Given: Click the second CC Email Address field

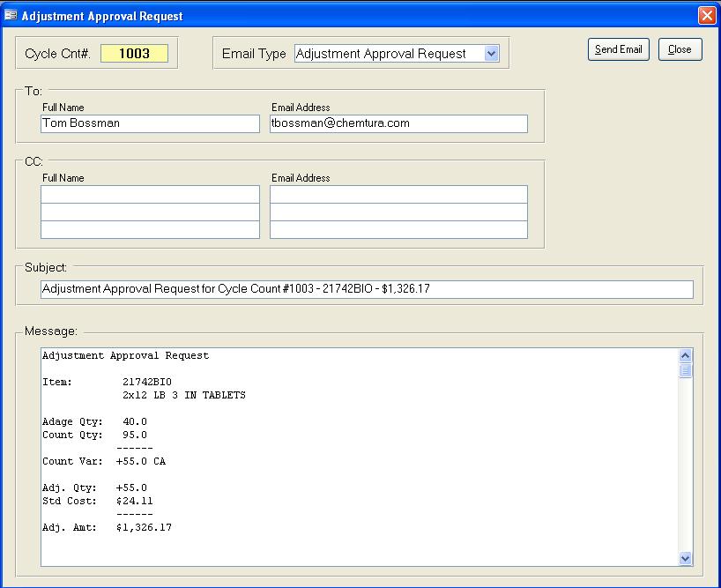Looking at the screenshot, I should [x=398, y=212].
